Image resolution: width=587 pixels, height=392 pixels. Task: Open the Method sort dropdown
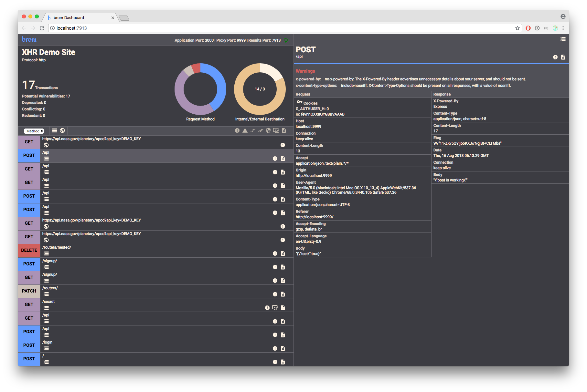[x=34, y=131]
